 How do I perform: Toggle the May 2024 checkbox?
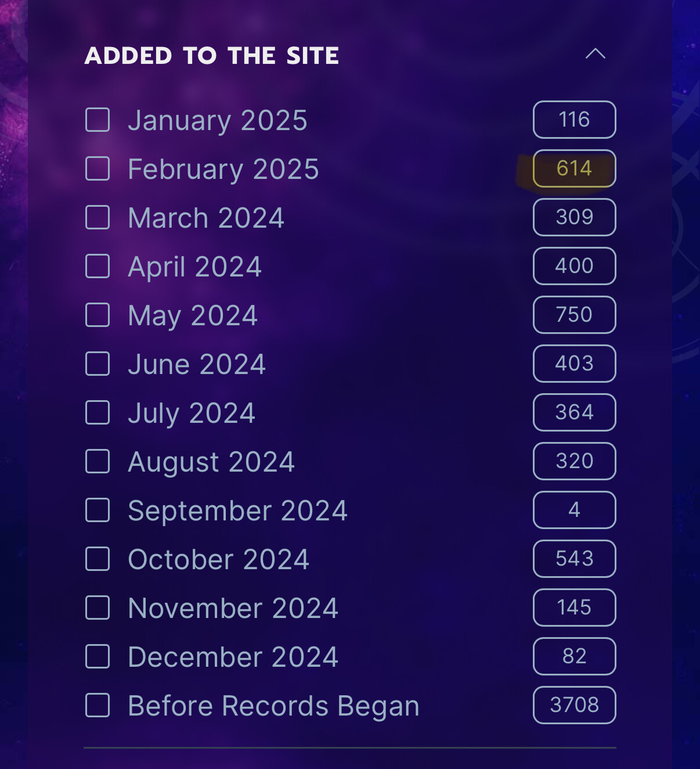[98, 315]
